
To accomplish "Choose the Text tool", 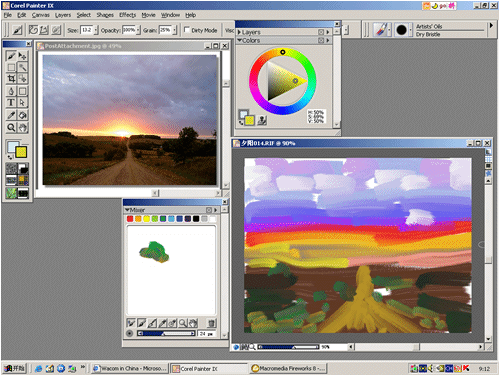I will point(11,102).
